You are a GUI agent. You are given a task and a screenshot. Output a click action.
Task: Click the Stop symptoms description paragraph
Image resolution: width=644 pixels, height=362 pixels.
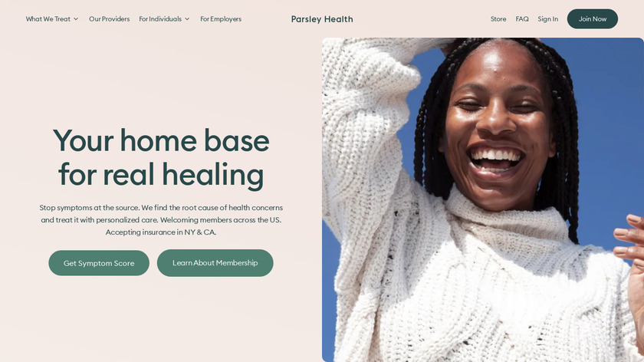tap(161, 220)
